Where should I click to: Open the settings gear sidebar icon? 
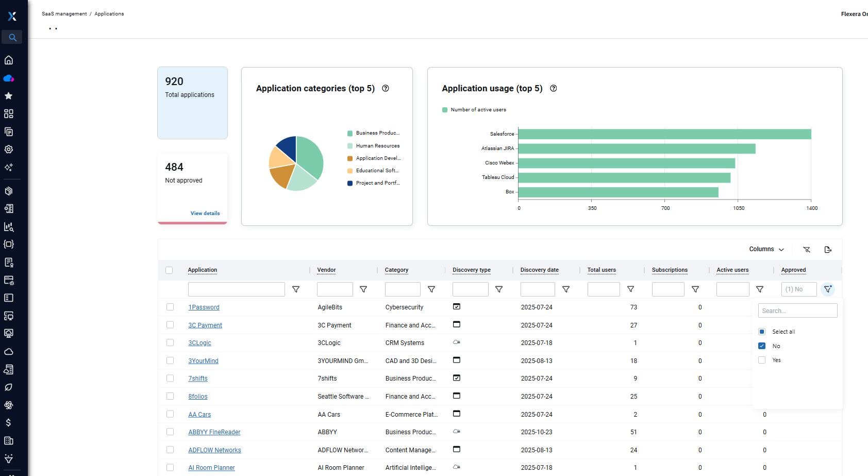[9, 150]
